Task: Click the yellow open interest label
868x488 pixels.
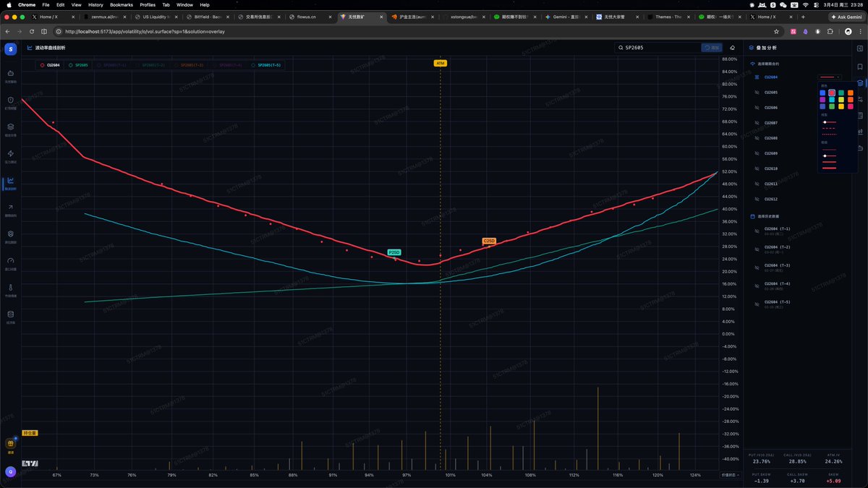Action: click(30, 433)
